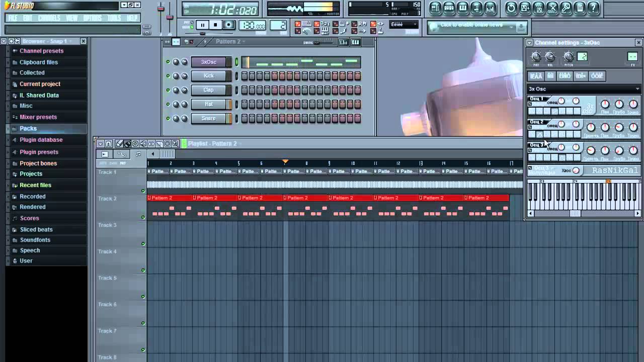Click the pause button in transport
The height and width of the screenshot is (362, 644).
pos(203,25)
